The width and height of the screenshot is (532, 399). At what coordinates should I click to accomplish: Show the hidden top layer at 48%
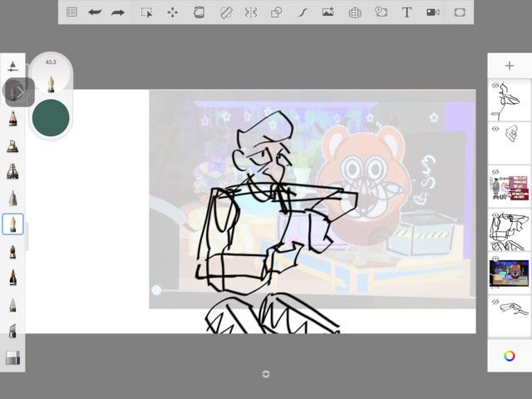click(x=495, y=85)
